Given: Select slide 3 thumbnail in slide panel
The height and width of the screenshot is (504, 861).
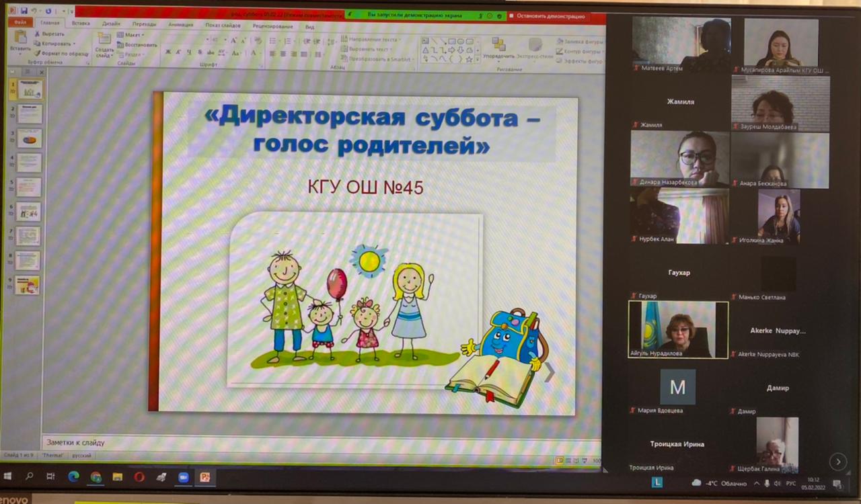Looking at the screenshot, I should pyautogui.click(x=30, y=138).
